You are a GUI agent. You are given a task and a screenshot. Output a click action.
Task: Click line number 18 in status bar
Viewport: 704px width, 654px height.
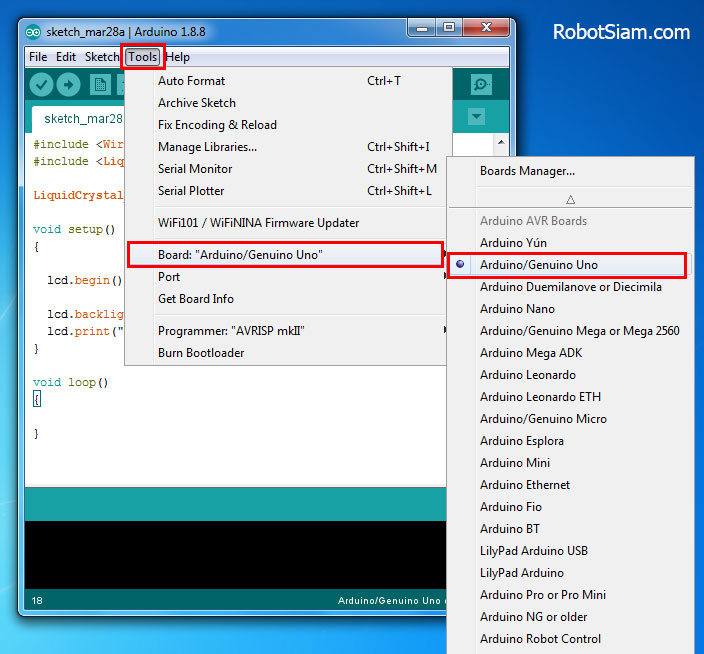click(x=37, y=601)
